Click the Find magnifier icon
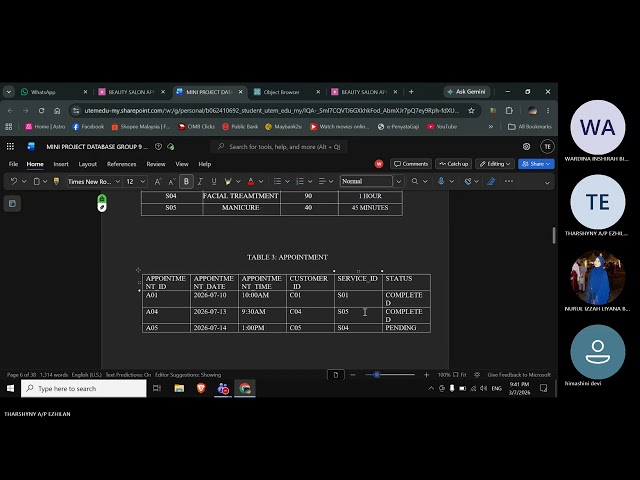 click(x=415, y=181)
